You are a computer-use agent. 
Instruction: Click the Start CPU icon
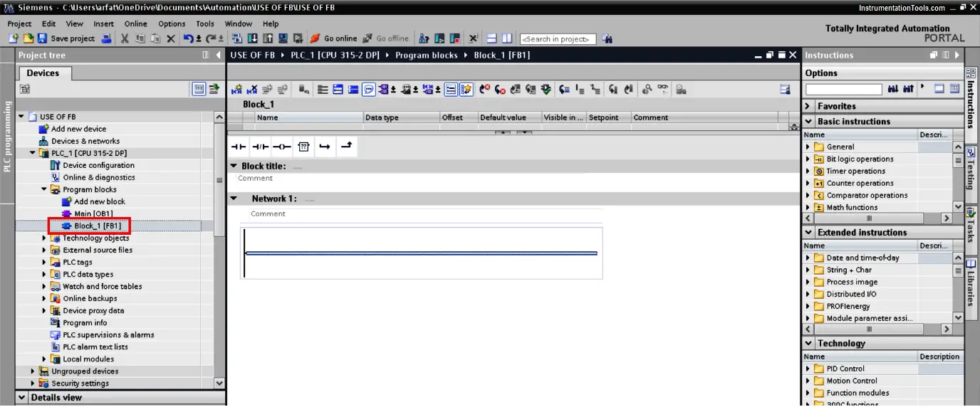pos(439,38)
